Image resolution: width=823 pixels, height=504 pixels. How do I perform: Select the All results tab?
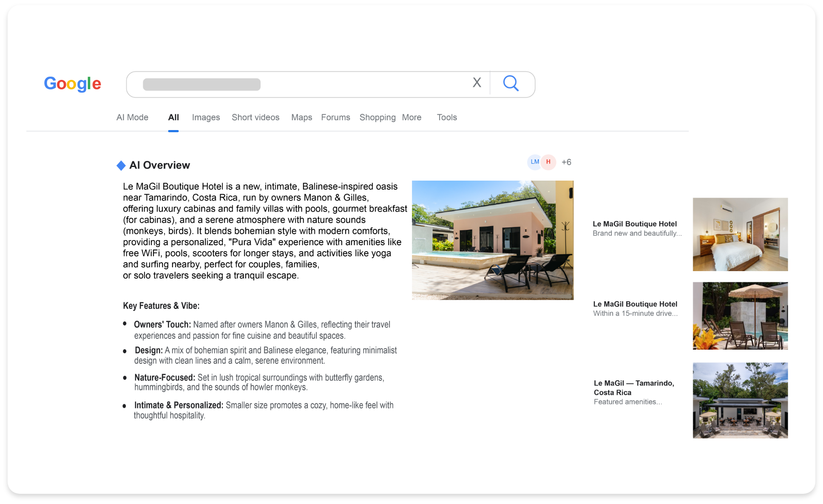pos(173,117)
